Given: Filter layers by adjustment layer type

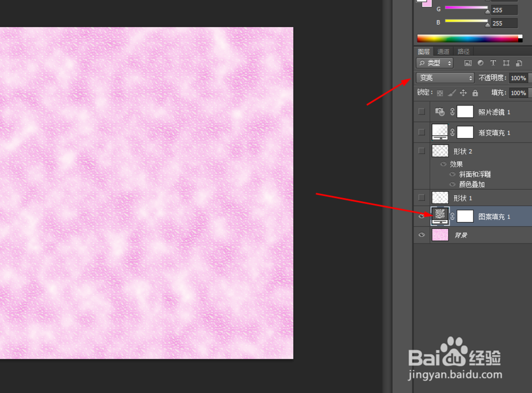Looking at the screenshot, I should click(480, 63).
